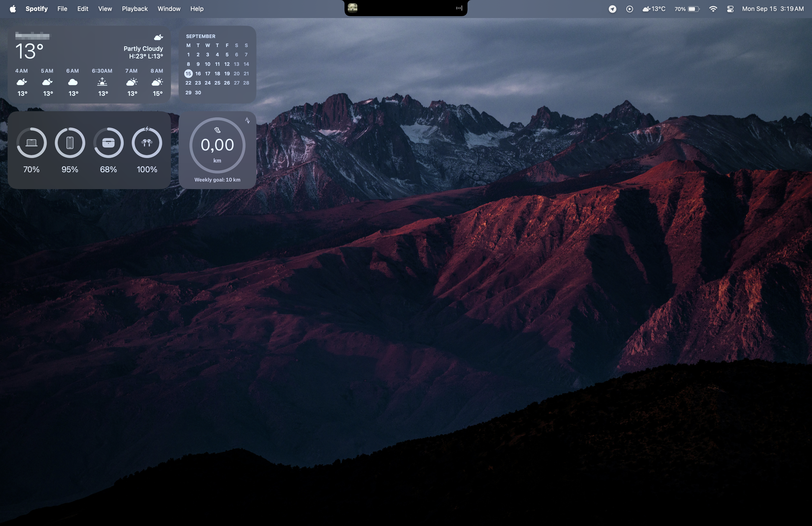
Task: Open the Playback menu
Action: 134,9
